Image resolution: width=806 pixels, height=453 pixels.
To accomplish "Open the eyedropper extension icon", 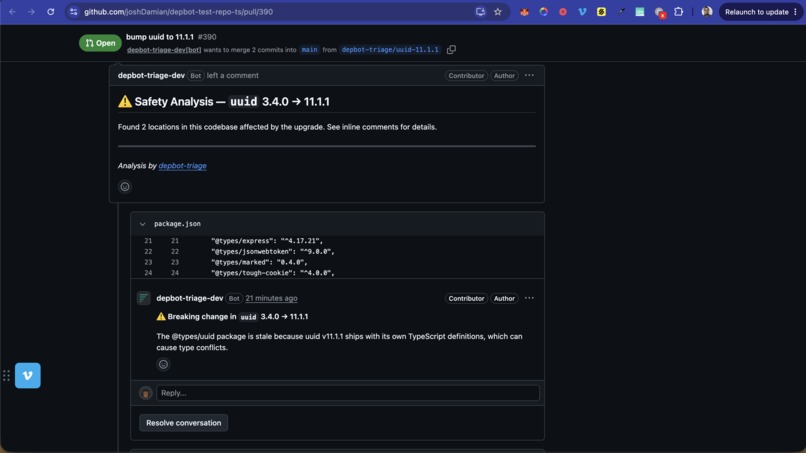I will 621,12.
